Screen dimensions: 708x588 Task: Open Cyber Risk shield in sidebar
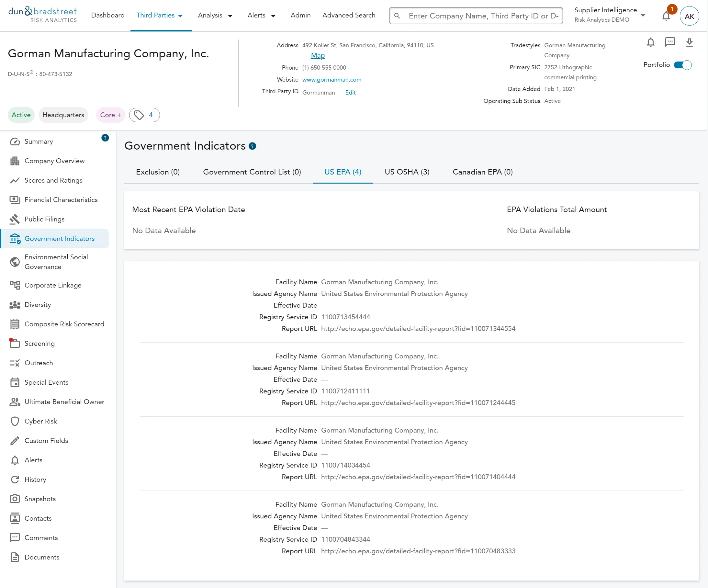(x=15, y=421)
